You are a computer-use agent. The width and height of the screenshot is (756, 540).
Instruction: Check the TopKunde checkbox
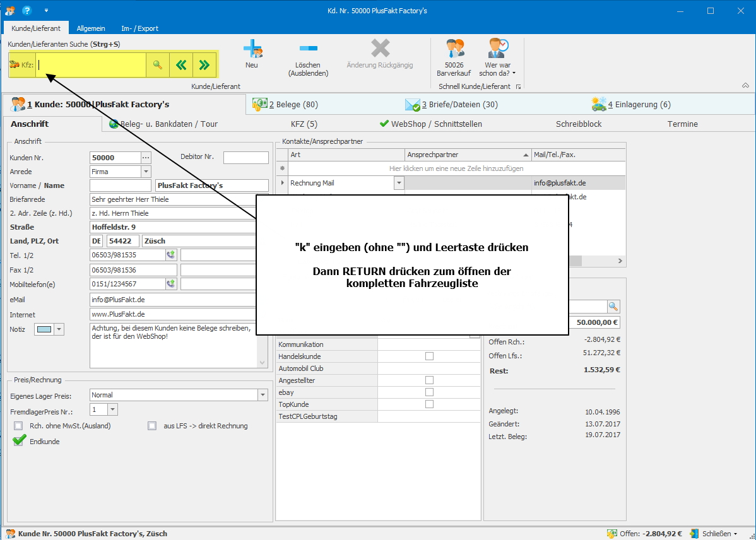point(429,404)
